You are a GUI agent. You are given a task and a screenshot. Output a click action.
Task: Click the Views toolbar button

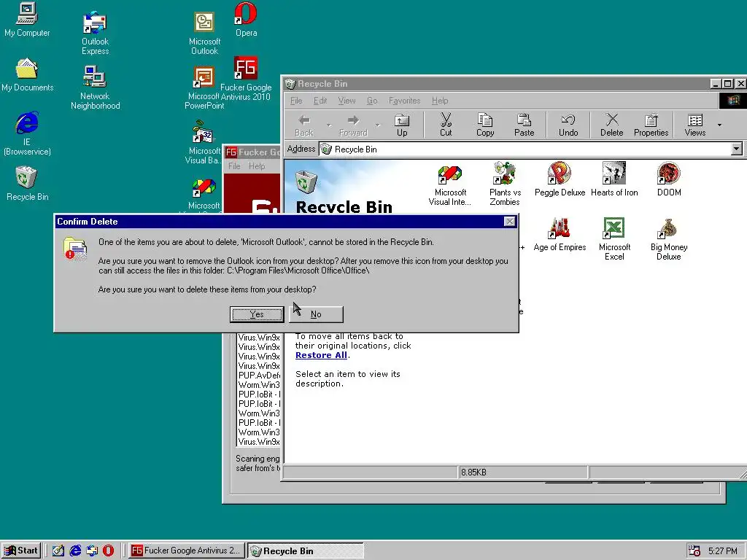694,125
